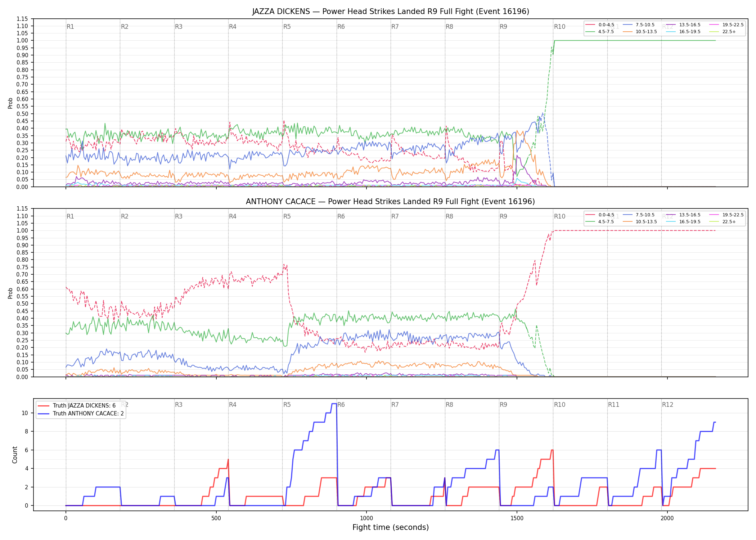Click the R2 round marker in the Cacace chart
The width and height of the screenshot is (756, 540).
tap(125, 216)
